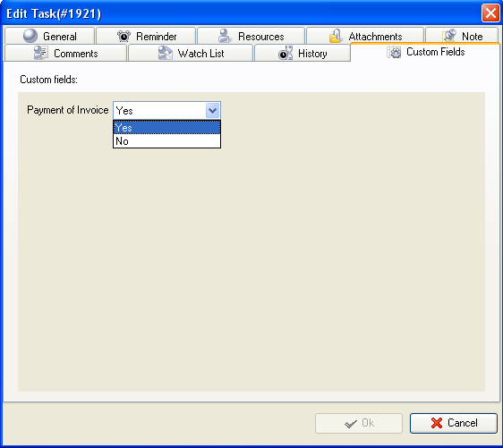
Task: Click the Comments icon
Action: tap(41, 53)
